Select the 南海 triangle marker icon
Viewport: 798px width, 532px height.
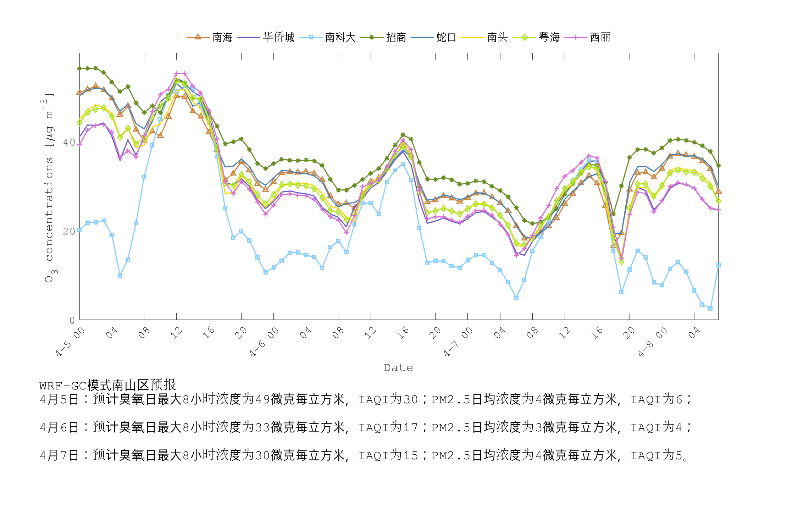197,36
